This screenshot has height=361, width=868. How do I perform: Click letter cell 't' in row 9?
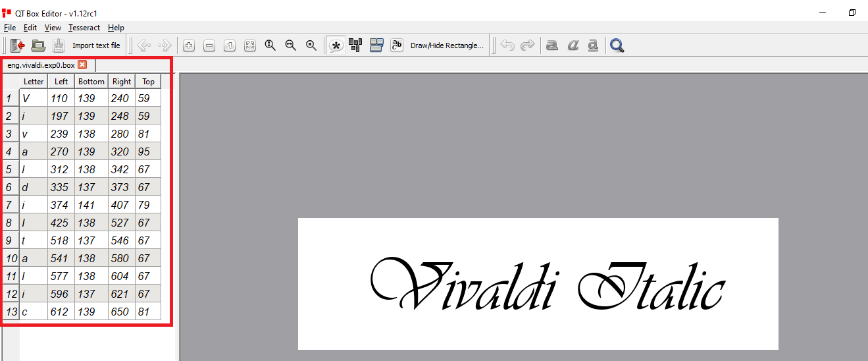[34, 240]
